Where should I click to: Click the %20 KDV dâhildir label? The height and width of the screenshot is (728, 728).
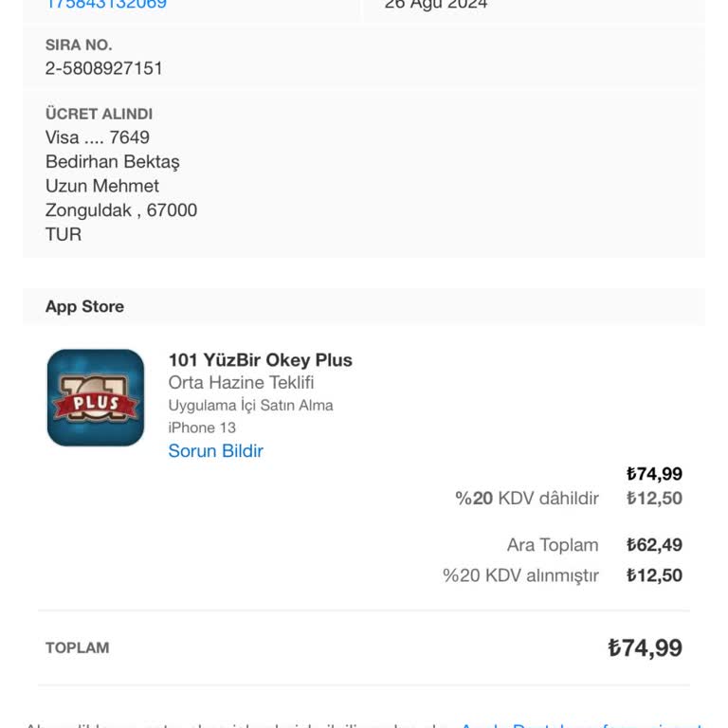pyautogui.click(x=527, y=499)
